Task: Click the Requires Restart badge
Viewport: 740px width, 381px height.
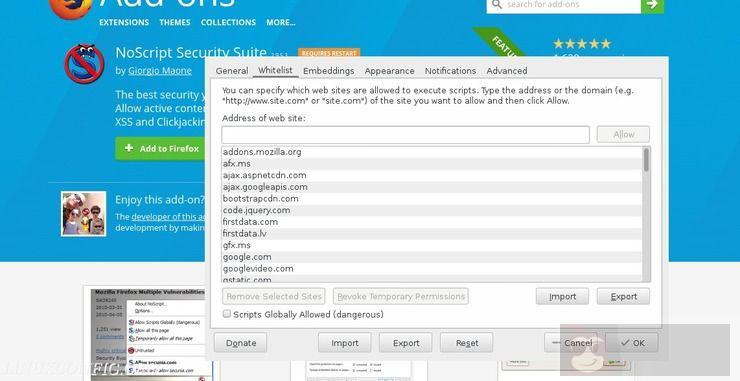Action: tap(329, 53)
